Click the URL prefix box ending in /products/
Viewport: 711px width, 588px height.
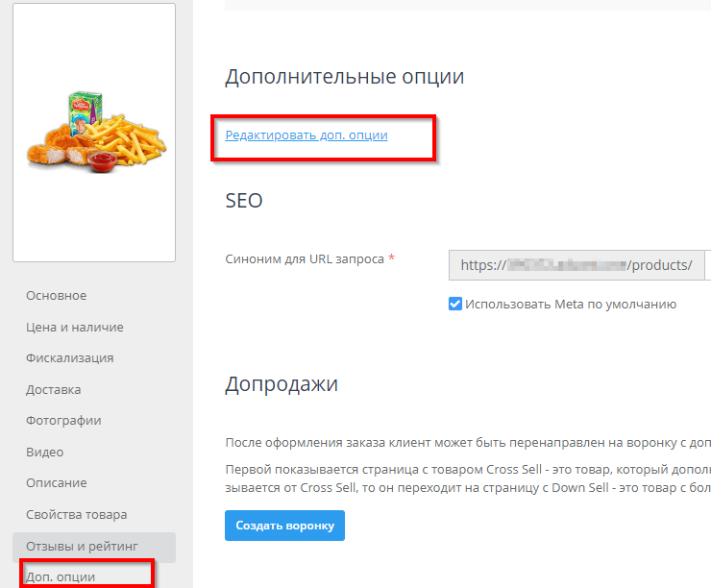[x=576, y=265]
